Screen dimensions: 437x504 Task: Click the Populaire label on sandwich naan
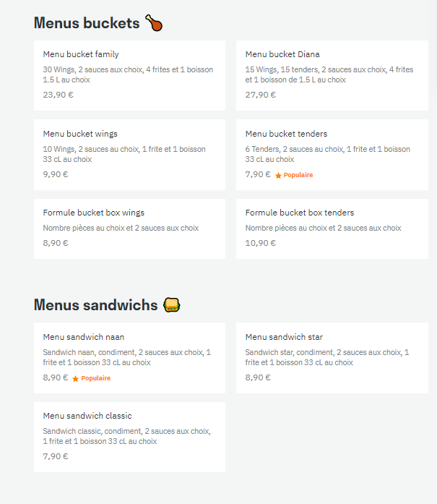coord(95,378)
